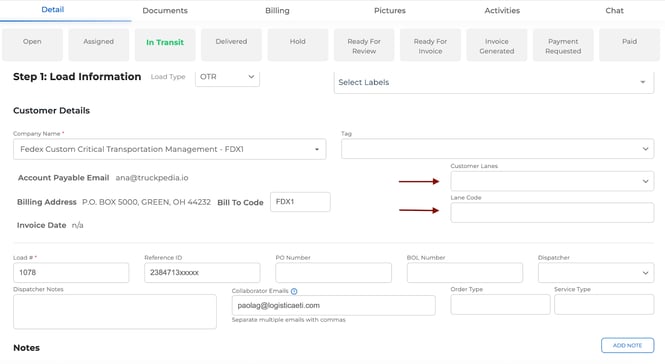665x364 pixels.
Task: Focus the PO Number field
Action: [x=333, y=273]
